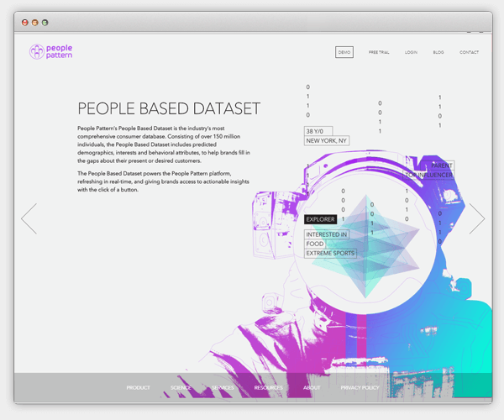Screen dimensions: 504x420
Task: Select ABOUT in the footer menu
Action: [312, 387]
